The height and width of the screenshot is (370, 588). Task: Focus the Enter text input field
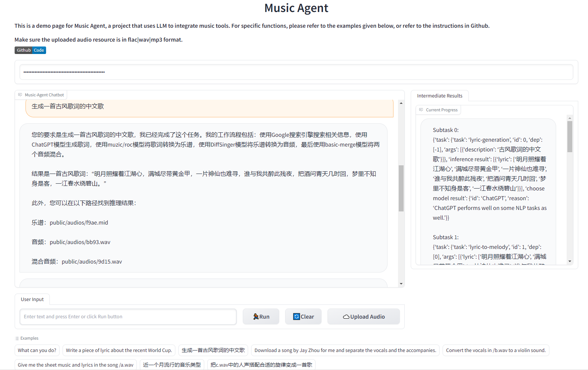pyautogui.click(x=128, y=317)
